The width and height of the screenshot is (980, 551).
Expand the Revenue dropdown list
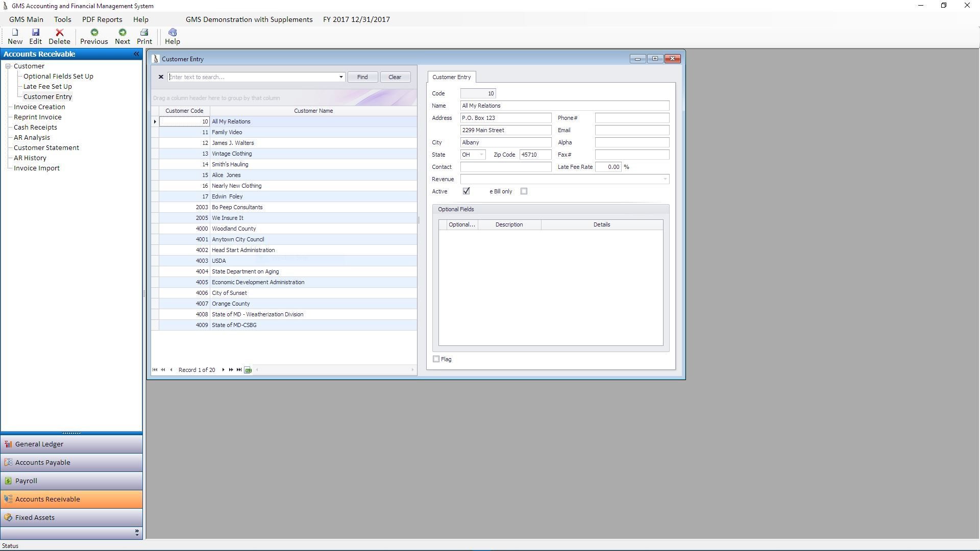click(665, 179)
